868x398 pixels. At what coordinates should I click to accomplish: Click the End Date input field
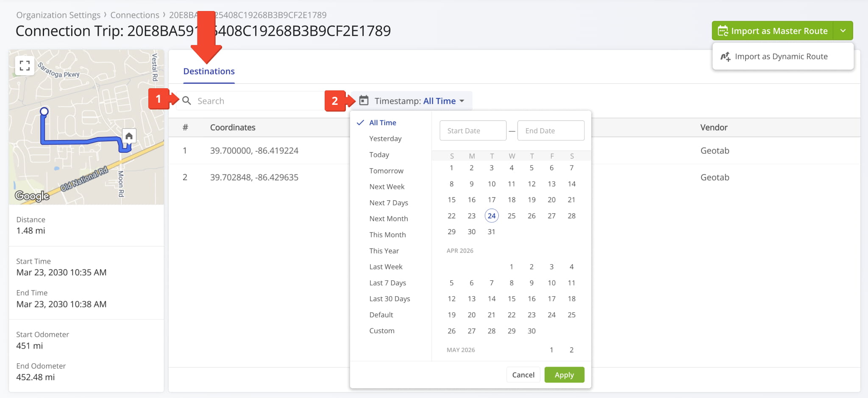(x=551, y=131)
